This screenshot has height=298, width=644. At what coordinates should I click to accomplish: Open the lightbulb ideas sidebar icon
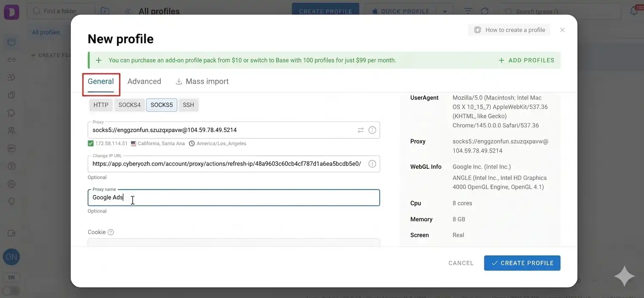coord(11,201)
